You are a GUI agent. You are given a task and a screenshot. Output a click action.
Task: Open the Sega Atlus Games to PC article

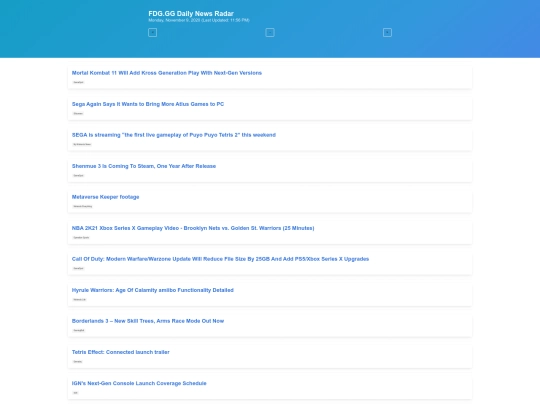[x=148, y=104]
